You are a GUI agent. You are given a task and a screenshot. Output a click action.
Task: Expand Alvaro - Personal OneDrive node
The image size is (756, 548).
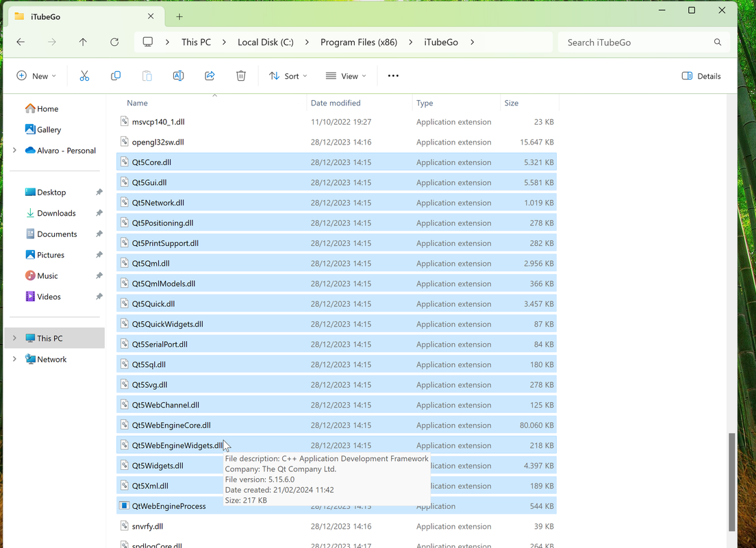click(14, 150)
